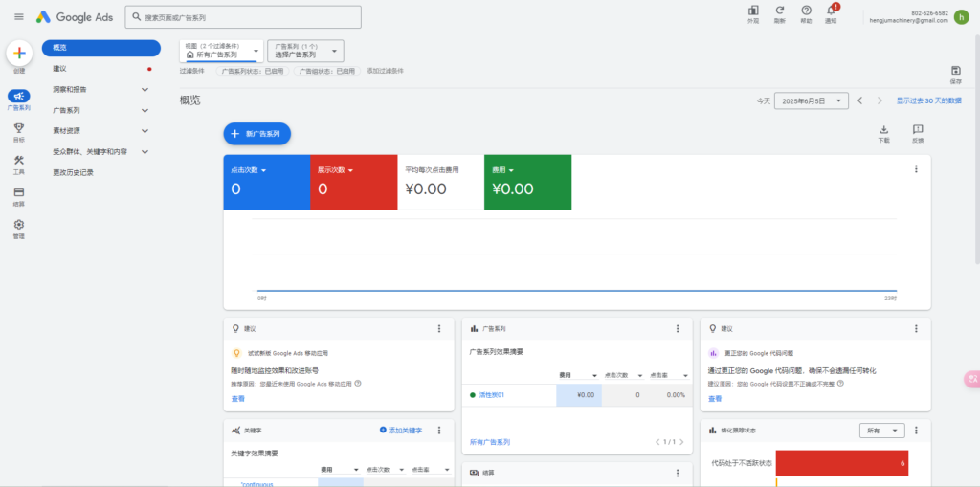Go to next page in campaign pager
Viewport: 980px width, 487px height.
point(681,442)
